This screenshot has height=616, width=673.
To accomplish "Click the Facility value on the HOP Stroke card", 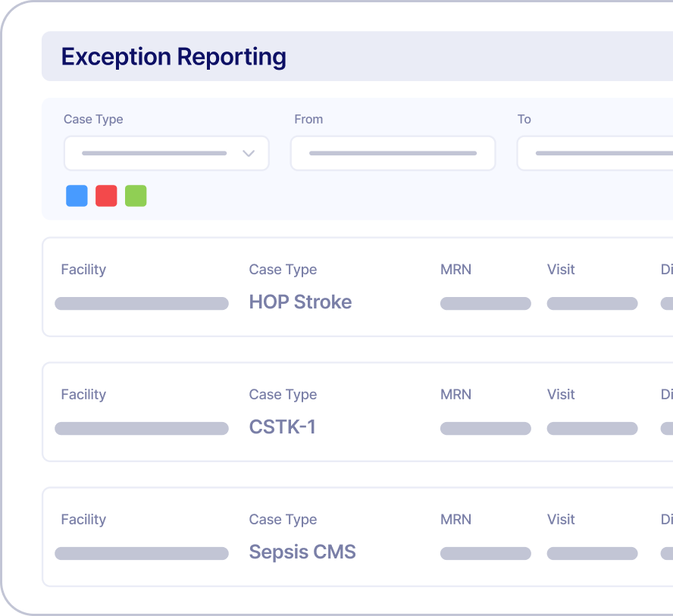I will 141,303.
